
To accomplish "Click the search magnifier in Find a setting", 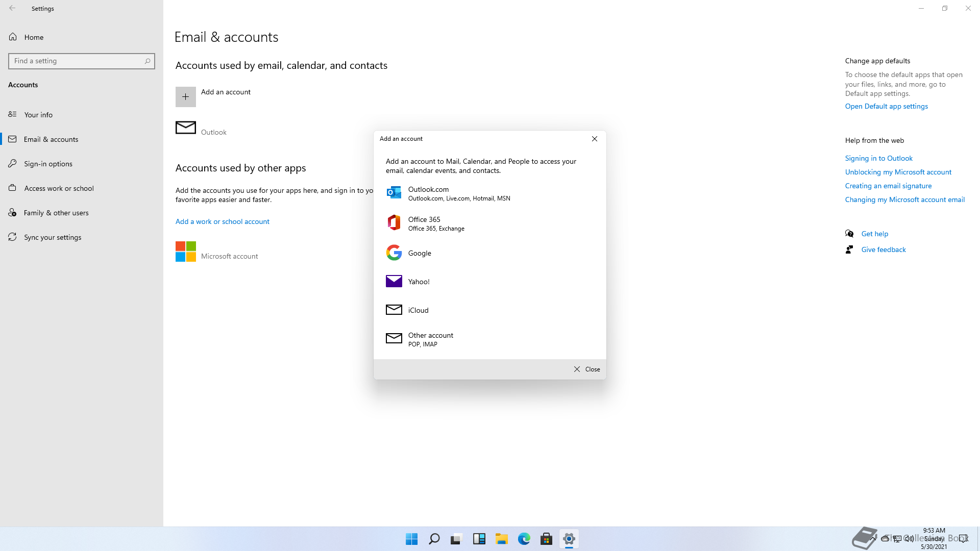I will pyautogui.click(x=148, y=61).
